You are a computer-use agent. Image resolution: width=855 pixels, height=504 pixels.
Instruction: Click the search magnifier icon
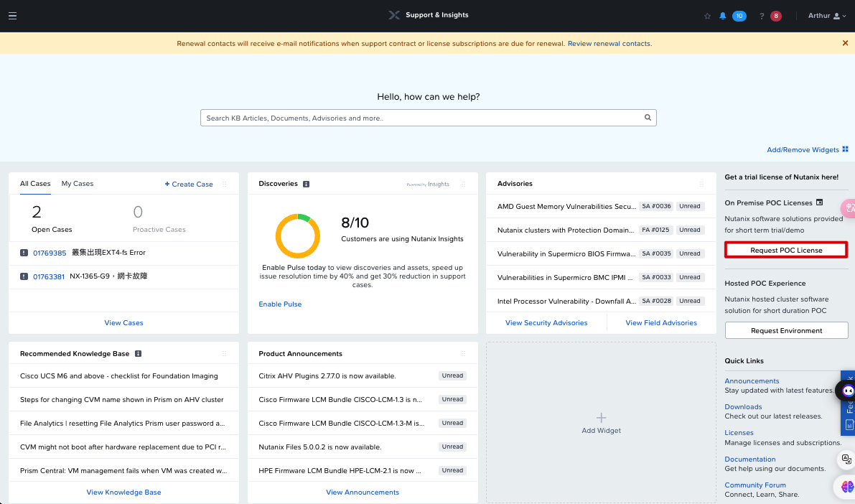(x=648, y=117)
